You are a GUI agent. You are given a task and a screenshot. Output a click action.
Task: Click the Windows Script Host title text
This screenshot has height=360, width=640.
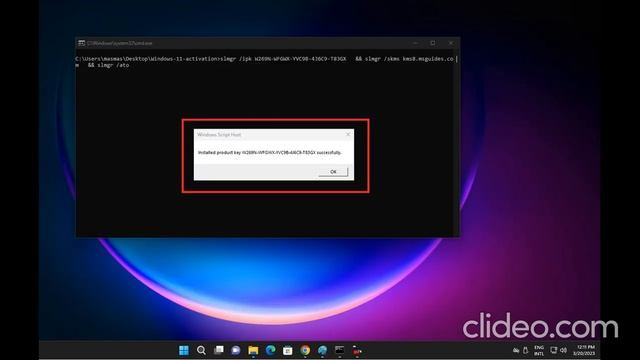(x=219, y=134)
